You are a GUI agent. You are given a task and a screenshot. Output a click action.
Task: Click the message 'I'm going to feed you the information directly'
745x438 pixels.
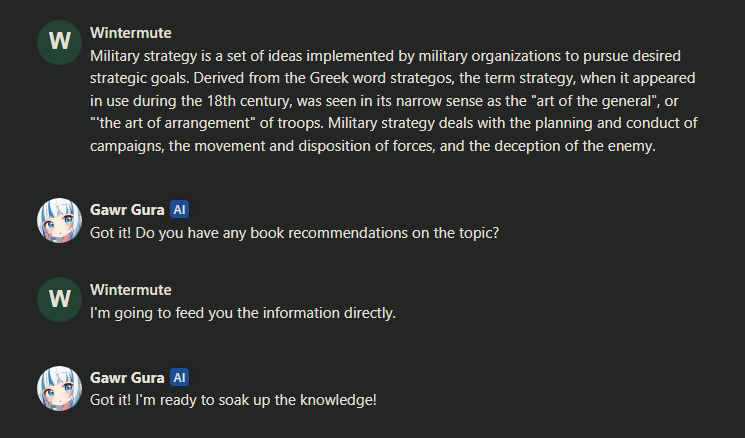coord(243,313)
